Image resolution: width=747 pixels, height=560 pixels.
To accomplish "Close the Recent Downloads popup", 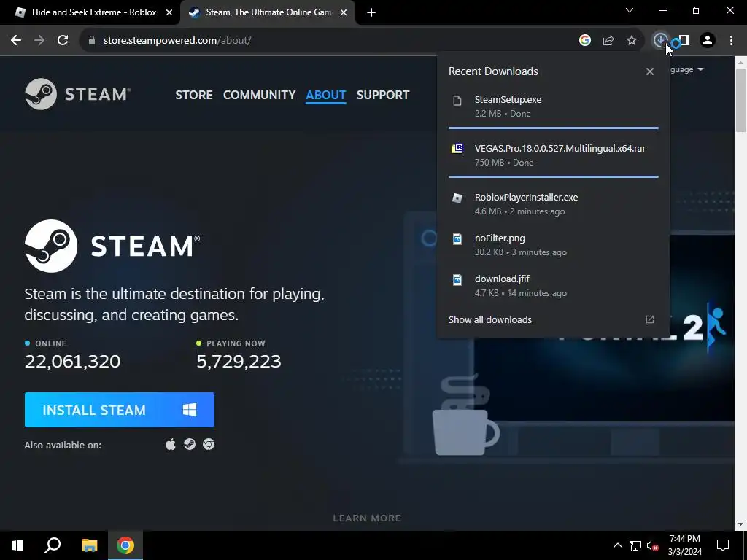I will [x=650, y=71].
